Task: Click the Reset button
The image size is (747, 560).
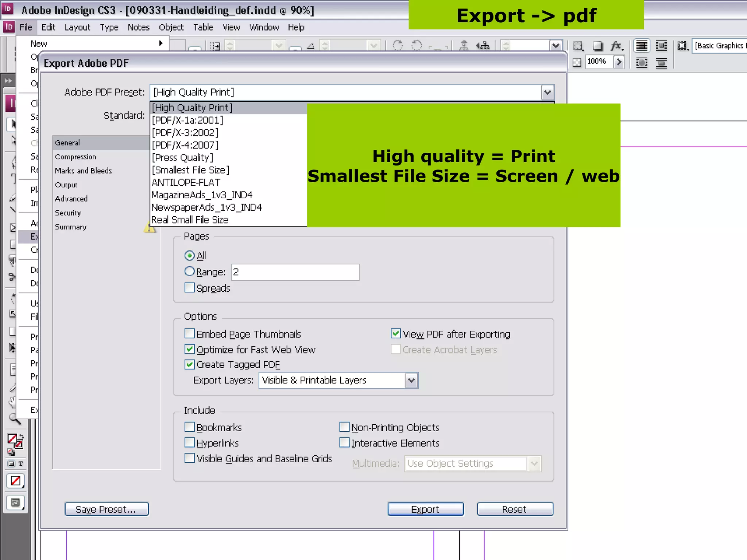Action: (x=515, y=509)
